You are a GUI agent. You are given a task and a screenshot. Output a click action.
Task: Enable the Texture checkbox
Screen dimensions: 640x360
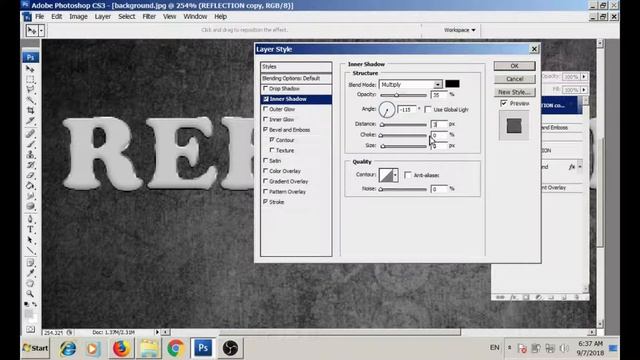click(272, 150)
